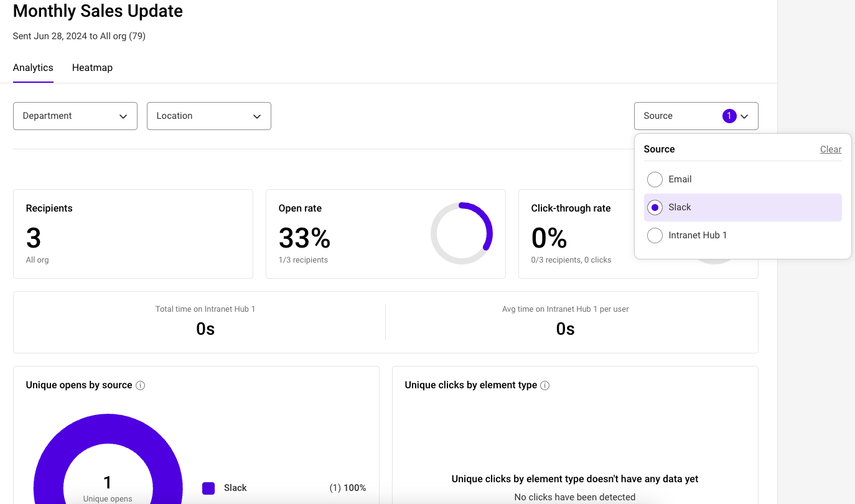Switch to the Heatmap tab
This screenshot has height=504, width=855.
[92, 68]
